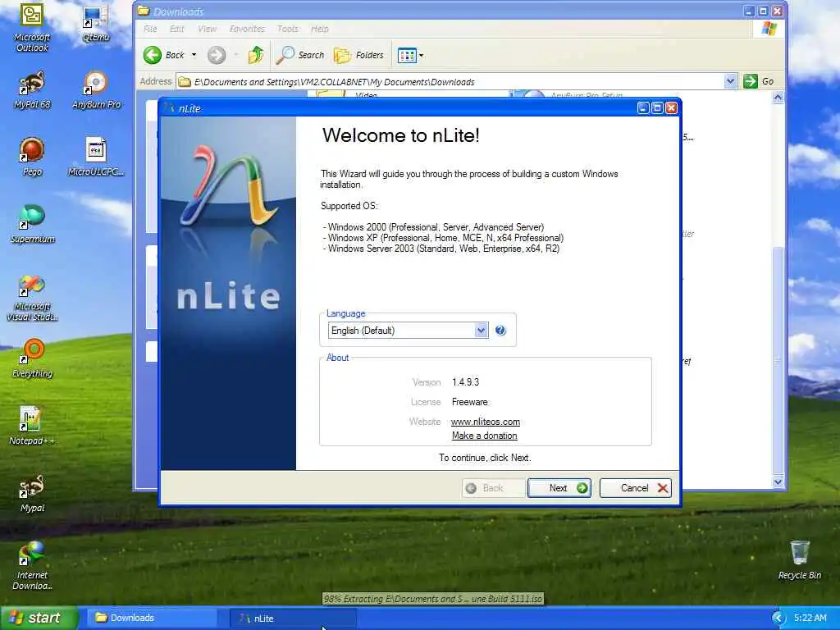This screenshot has height=630, width=840.
Task: Click the nLite version number 1.4.9.3
Action: (466, 382)
